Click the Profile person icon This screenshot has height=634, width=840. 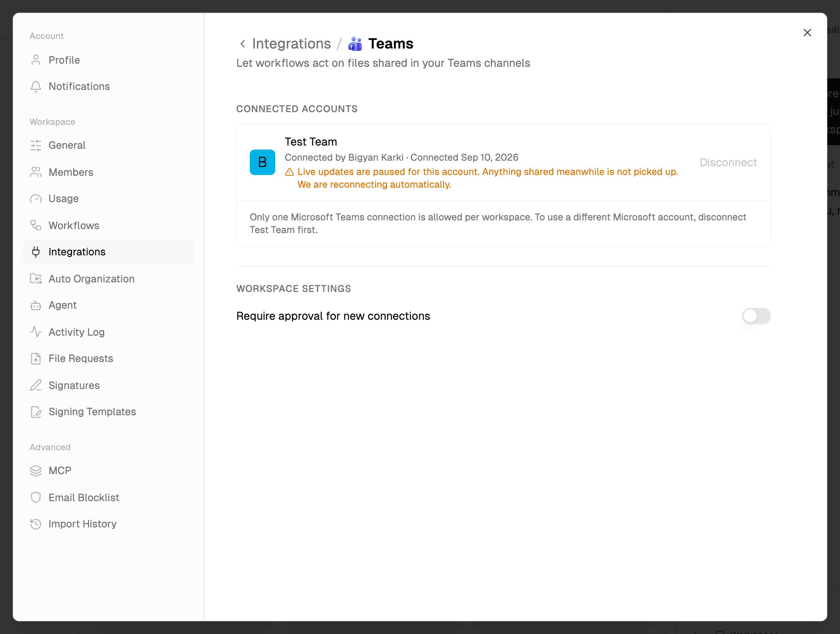point(36,60)
